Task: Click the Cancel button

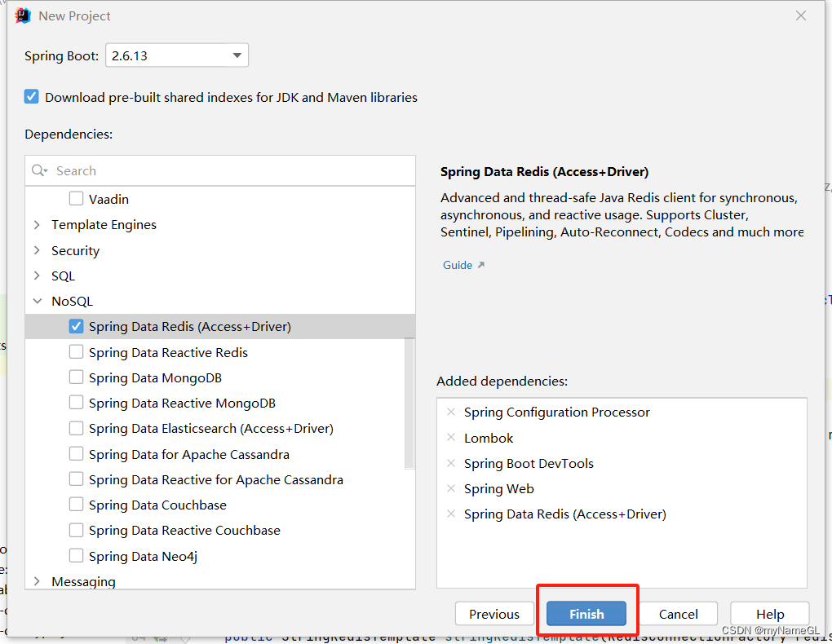Action: tap(678, 614)
